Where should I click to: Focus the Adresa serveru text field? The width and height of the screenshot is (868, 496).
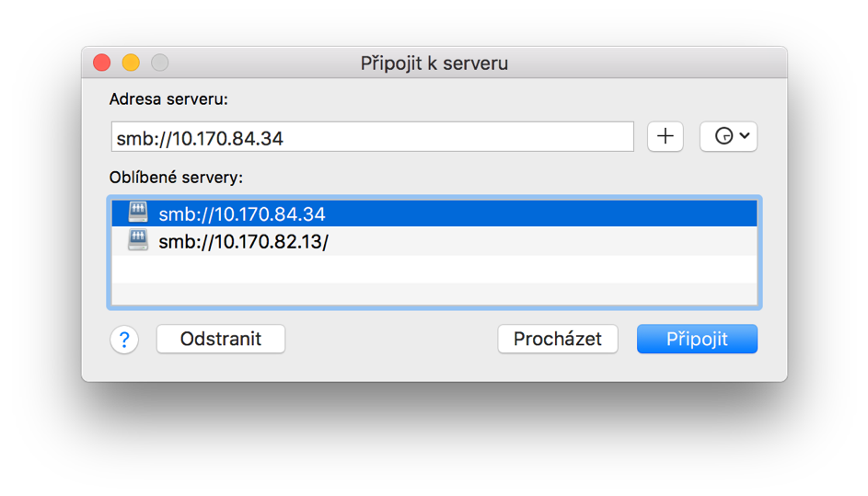373,137
